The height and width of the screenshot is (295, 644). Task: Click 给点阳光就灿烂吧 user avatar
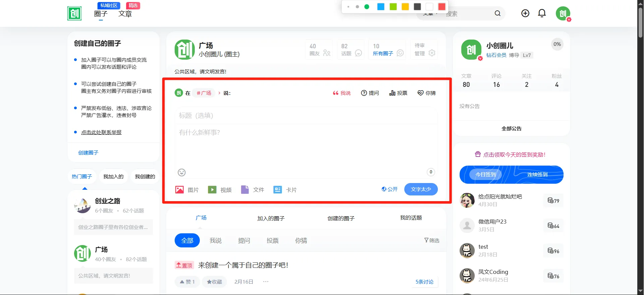[x=467, y=200]
